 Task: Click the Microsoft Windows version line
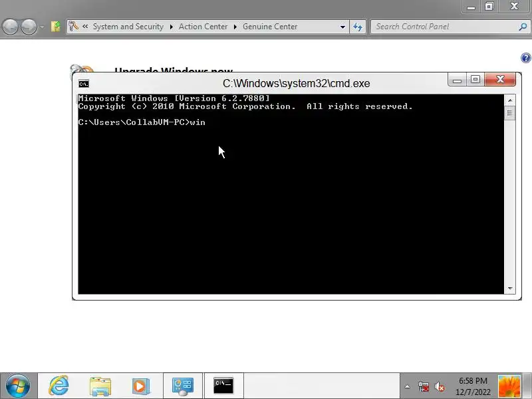point(174,98)
